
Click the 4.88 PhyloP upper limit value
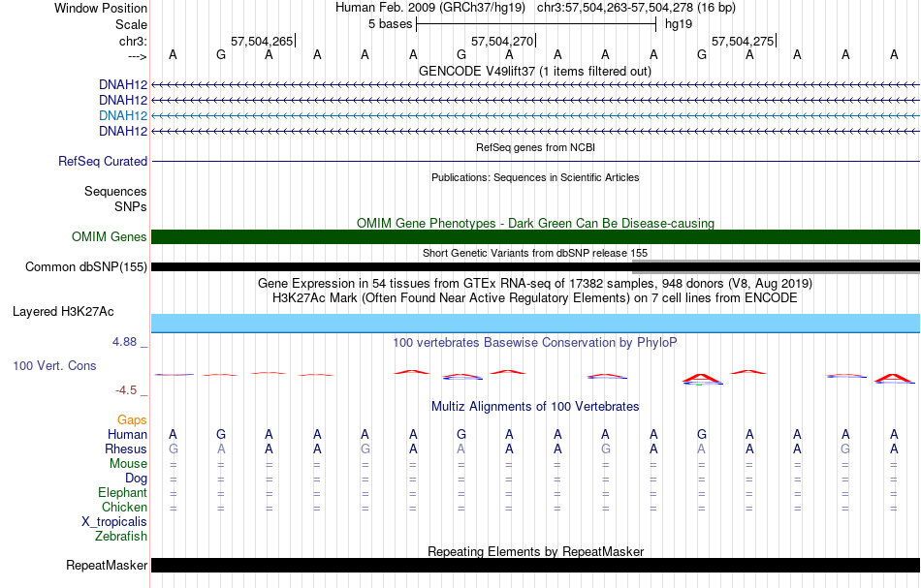click(x=124, y=342)
